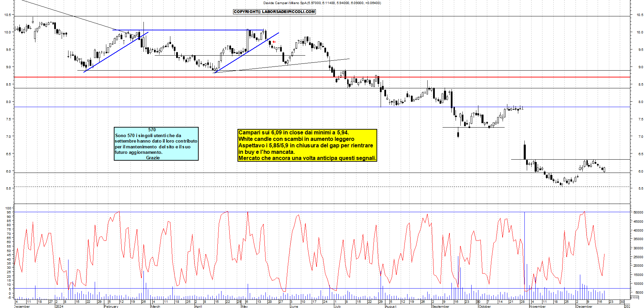Click the dashed horizontal line at 5.5
Screen dimensions: 644x308
[x=322, y=187]
